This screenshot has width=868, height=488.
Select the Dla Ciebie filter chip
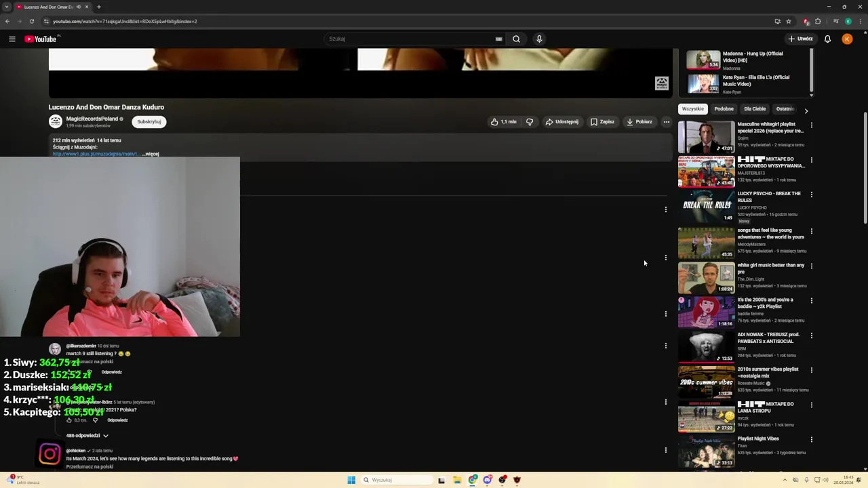pos(755,109)
